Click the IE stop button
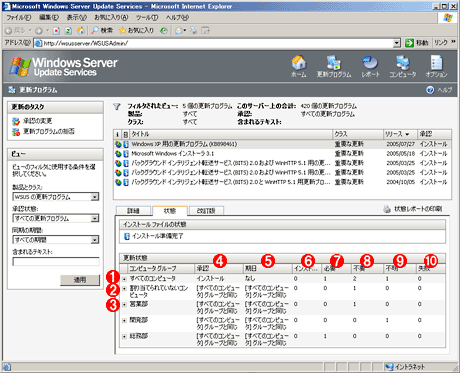The height and width of the screenshot is (373, 460). tap(56, 31)
